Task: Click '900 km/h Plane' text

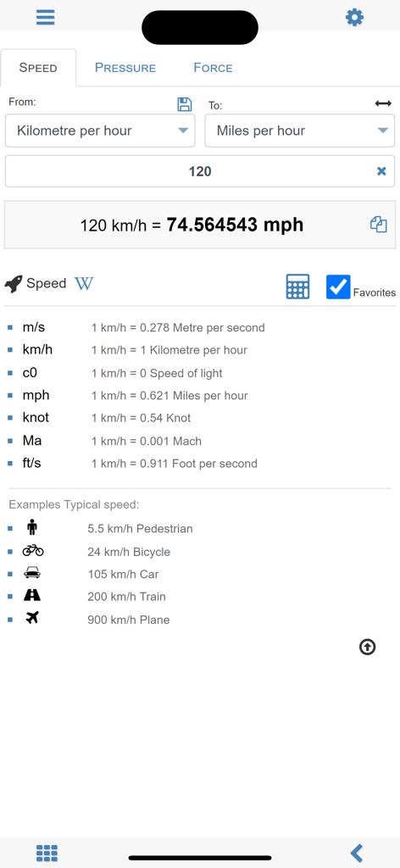Action: click(x=128, y=620)
